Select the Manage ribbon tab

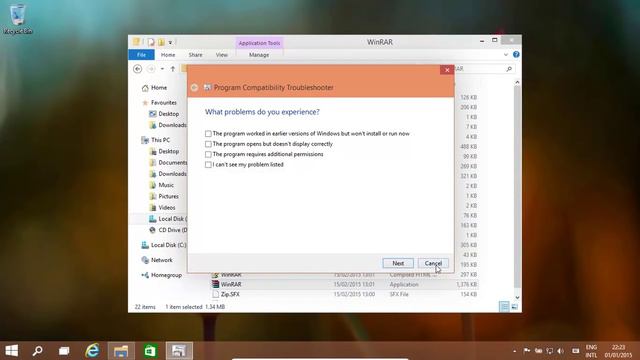[x=259, y=55]
